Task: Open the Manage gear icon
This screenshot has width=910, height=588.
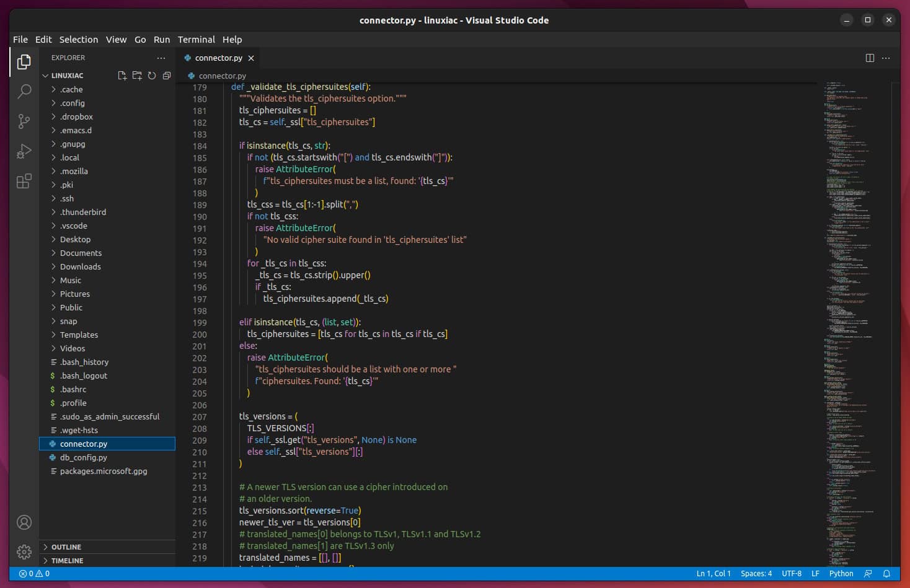Action: 24,551
